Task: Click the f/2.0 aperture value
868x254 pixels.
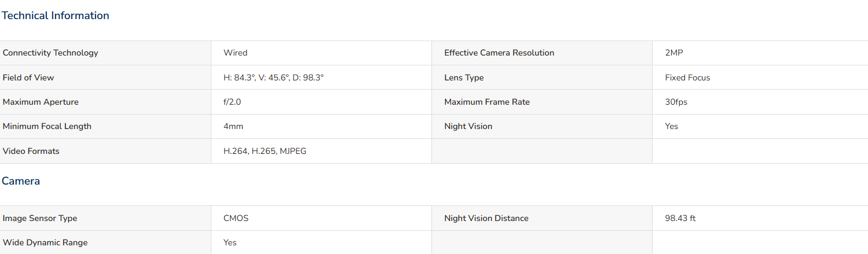Action: coord(232,102)
